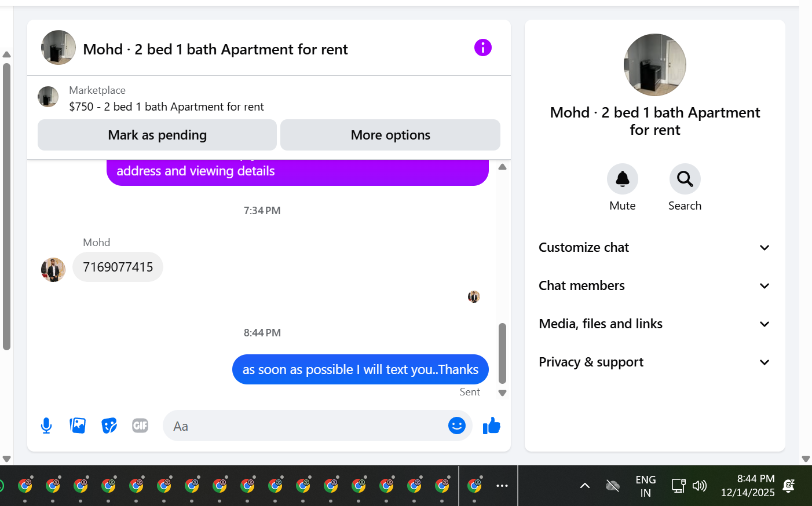Open conversation information via purple info icon
Screen dimensions: 812x506
point(482,47)
